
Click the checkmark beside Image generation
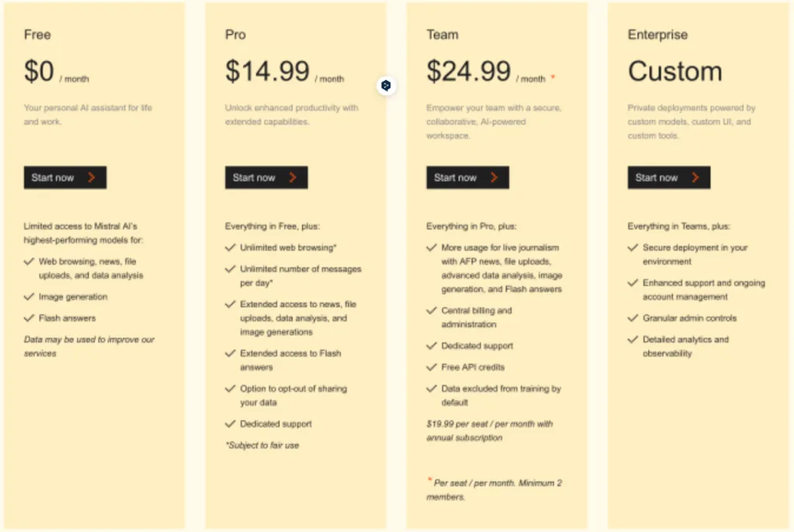(x=29, y=296)
